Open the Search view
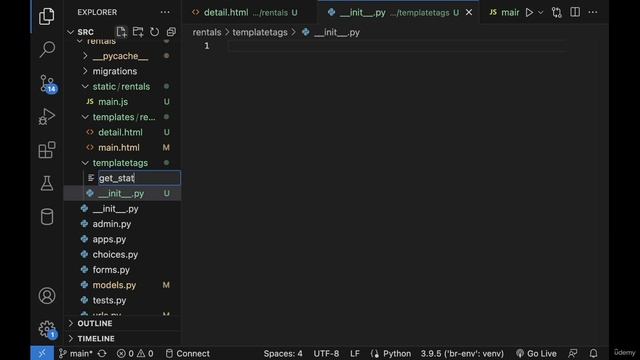Viewport: 640px width, 360px height. pyautogui.click(x=47, y=49)
